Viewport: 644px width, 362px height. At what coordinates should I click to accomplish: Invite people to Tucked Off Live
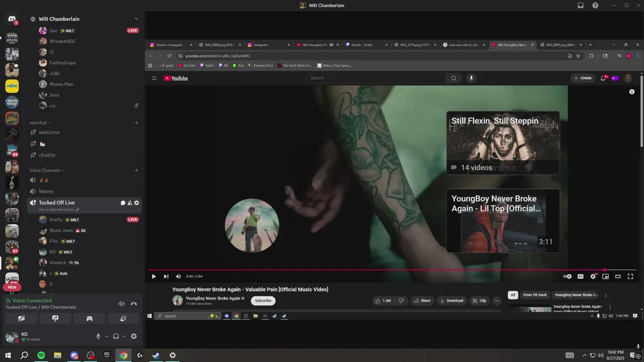130,203
